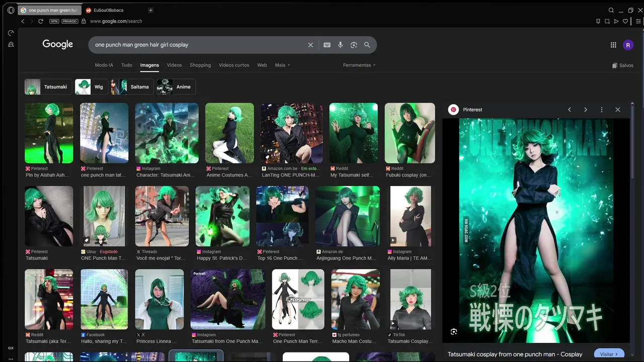Select the Imagens tab
644x362 pixels.
(149, 65)
